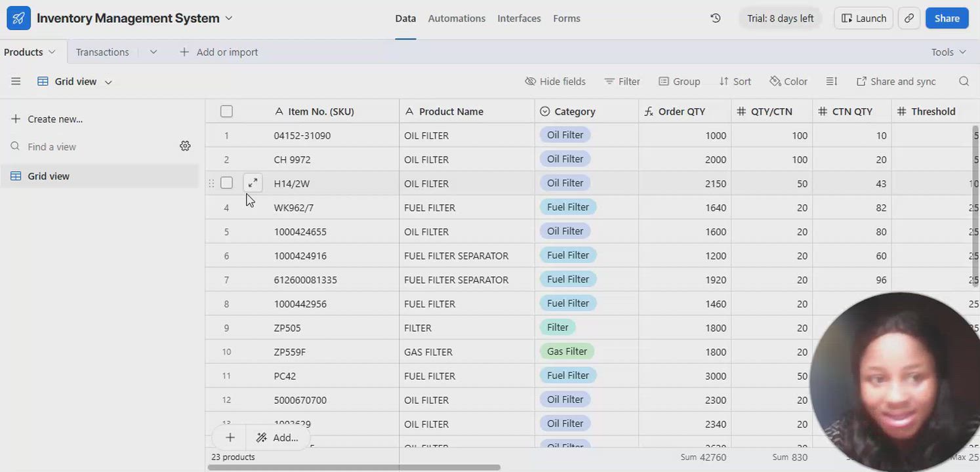Click Add or import table
The height and width of the screenshot is (472, 980).
pos(219,52)
